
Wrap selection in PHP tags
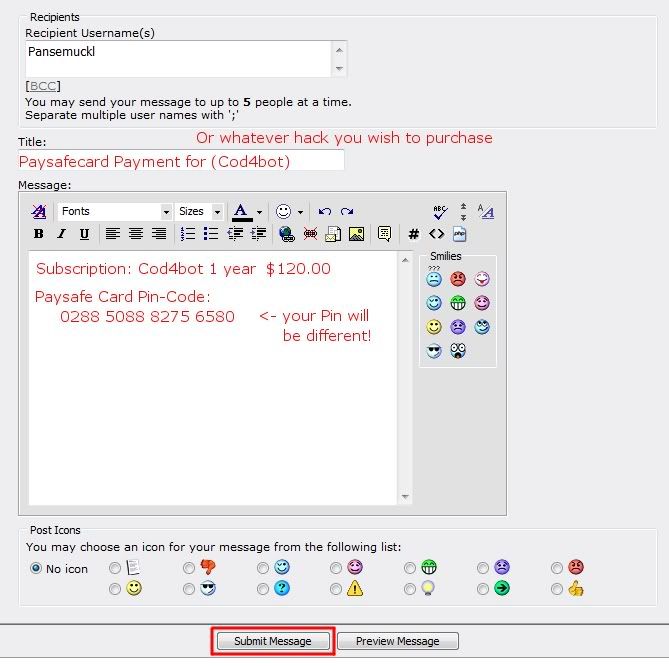(459, 234)
